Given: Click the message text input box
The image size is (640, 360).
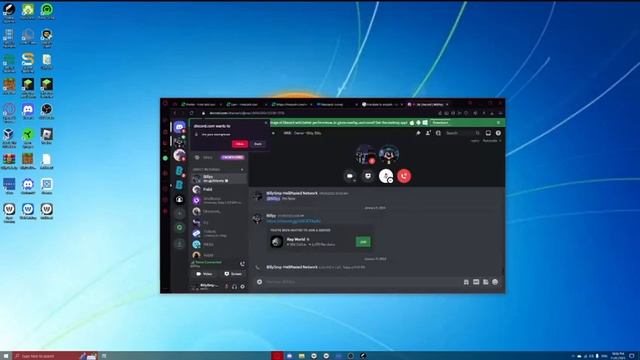Looking at the screenshot, I should coord(362,282).
